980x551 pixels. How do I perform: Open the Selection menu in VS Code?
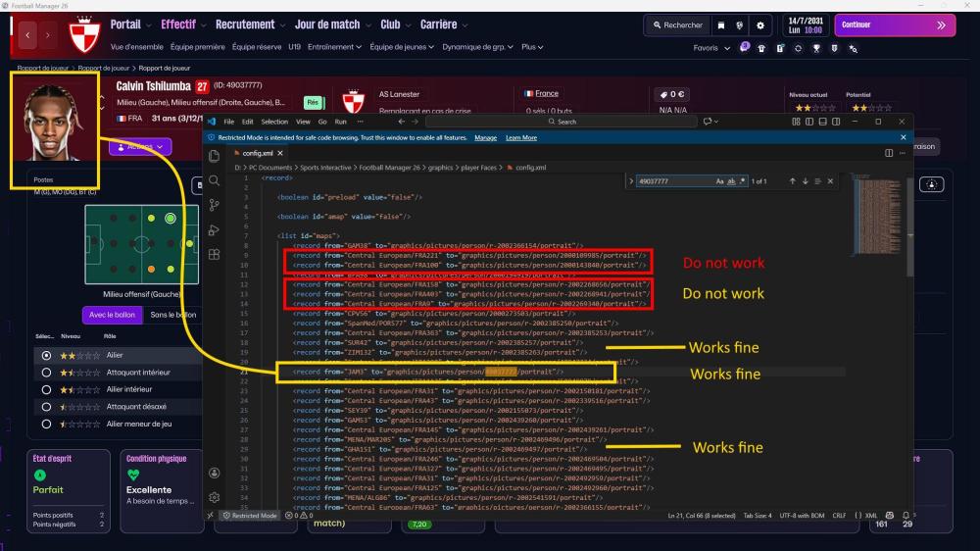tap(274, 122)
